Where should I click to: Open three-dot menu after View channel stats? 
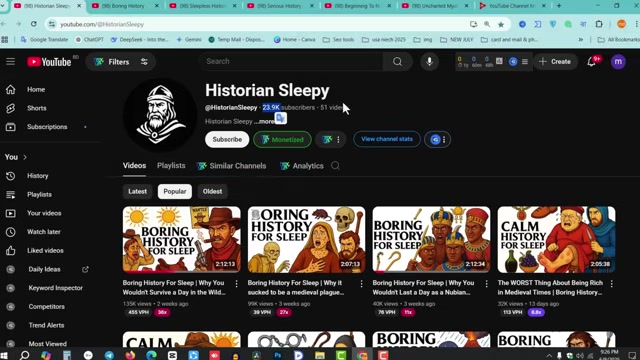[444, 140]
